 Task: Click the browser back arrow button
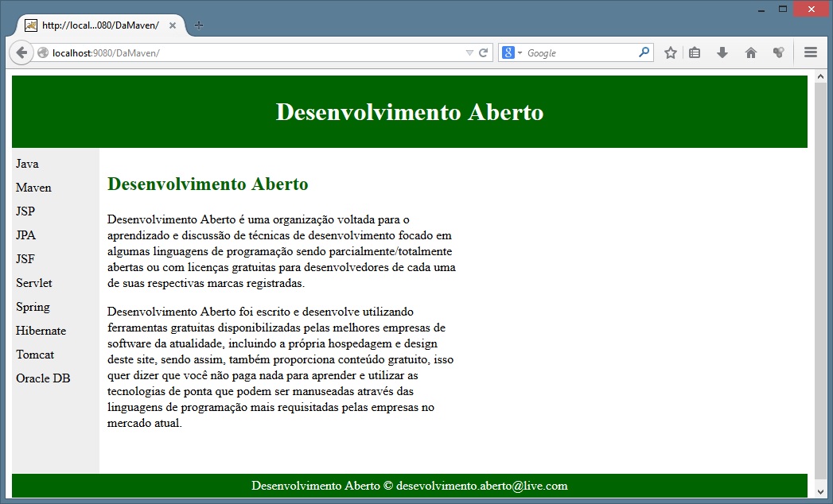coord(21,52)
